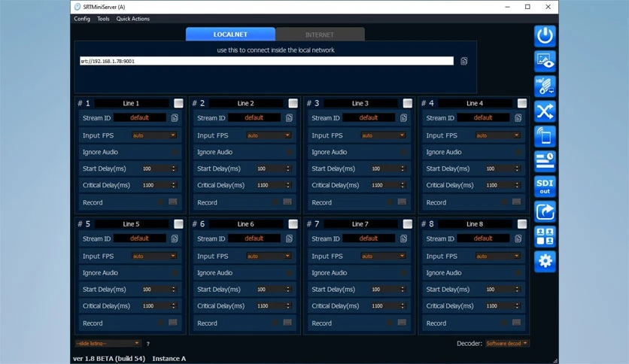Switch to the INTERNET tab
The image size is (629, 364).
tap(320, 35)
